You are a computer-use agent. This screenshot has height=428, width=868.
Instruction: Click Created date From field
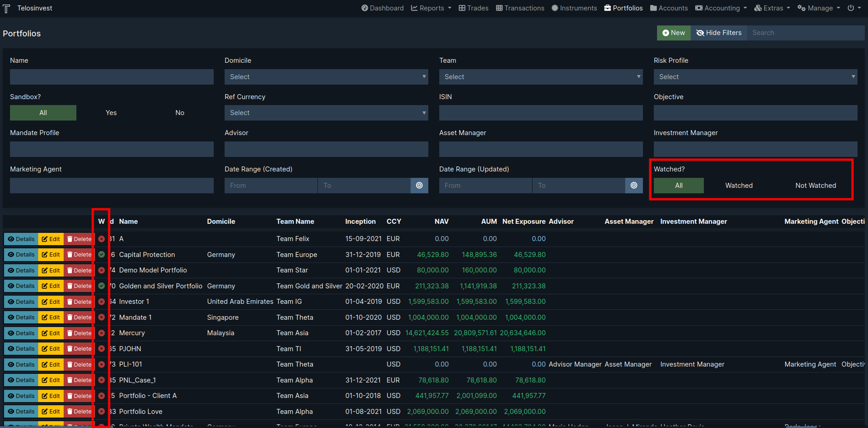click(271, 186)
